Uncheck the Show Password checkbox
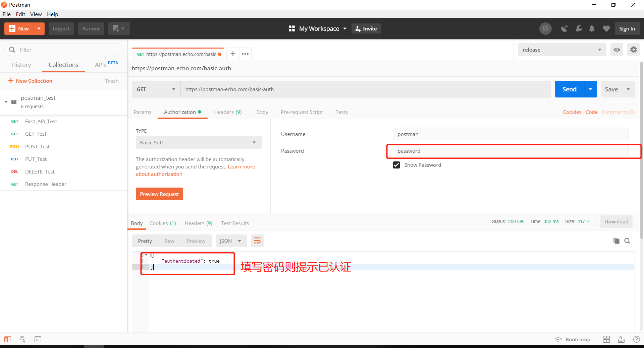Viewport: 644px width, 348px height. click(x=396, y=165)
